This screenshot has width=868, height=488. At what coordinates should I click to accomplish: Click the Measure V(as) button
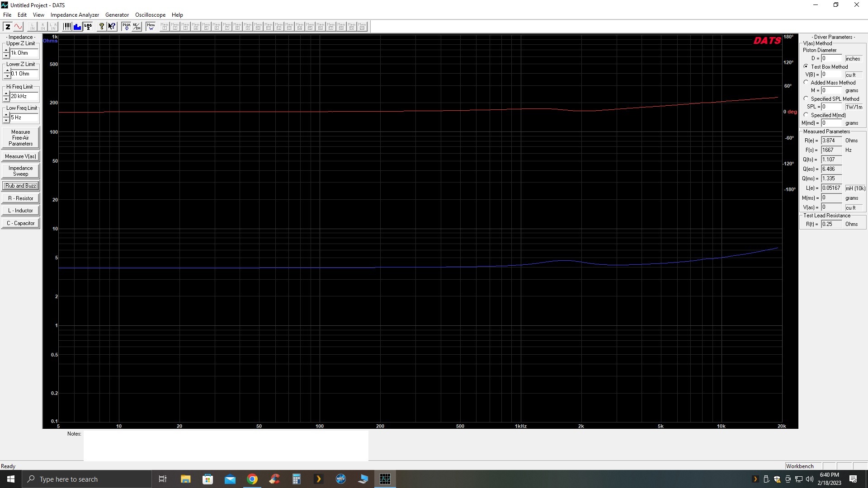click(x=20, y=156)
